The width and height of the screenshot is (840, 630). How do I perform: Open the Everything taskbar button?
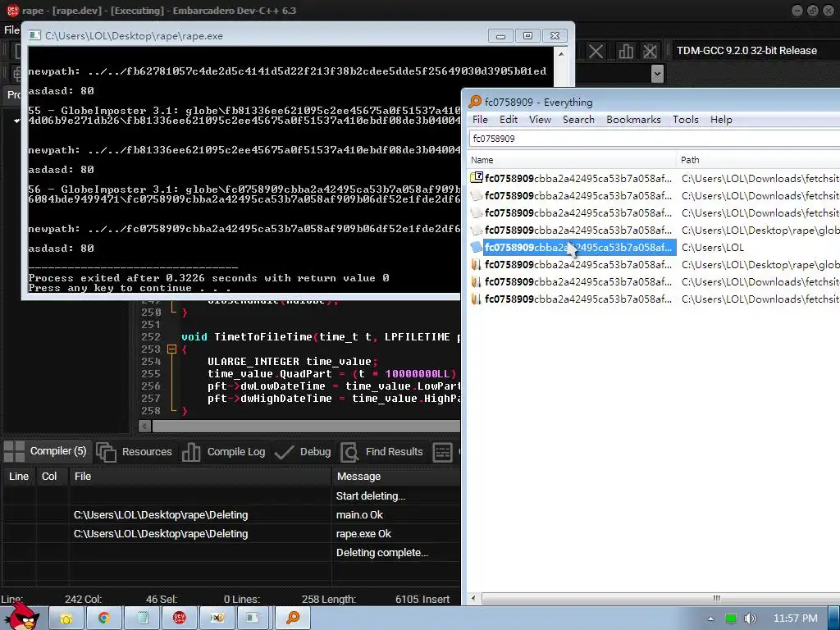293,619
